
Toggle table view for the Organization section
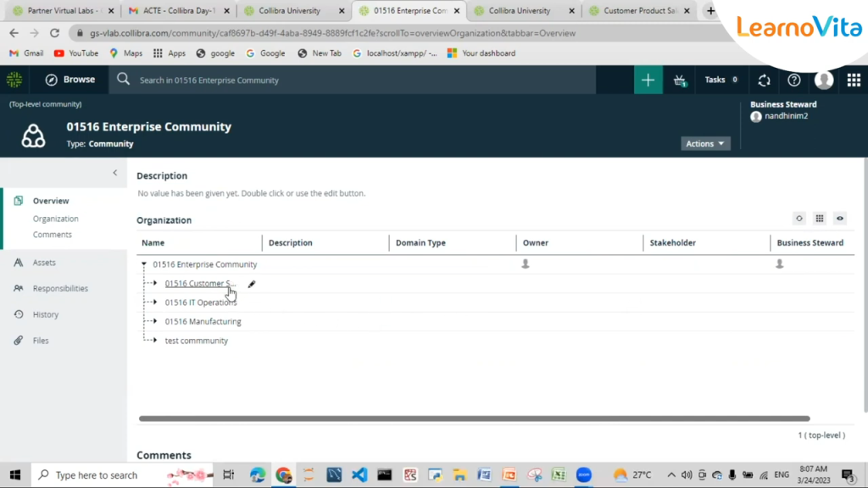pos(819,218)
